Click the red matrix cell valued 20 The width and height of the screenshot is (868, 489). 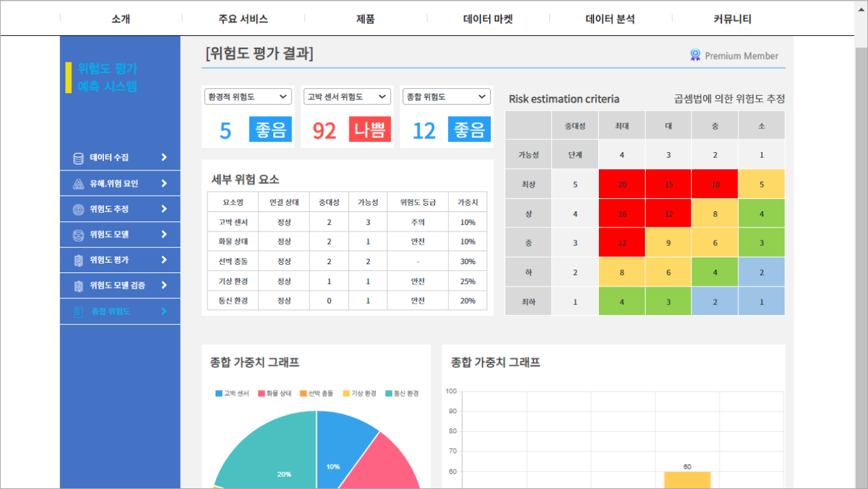coord(622,184)
